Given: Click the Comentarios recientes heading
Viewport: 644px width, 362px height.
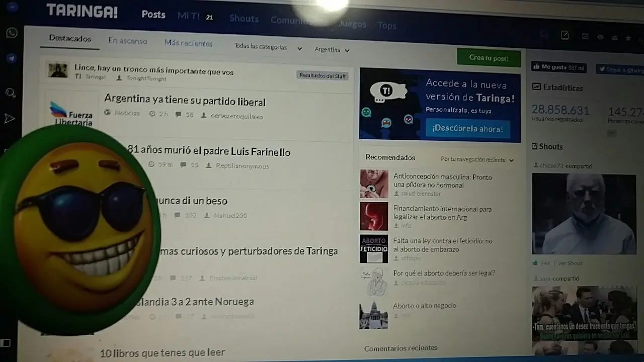Looking at the screenshot, I should 400,348.
